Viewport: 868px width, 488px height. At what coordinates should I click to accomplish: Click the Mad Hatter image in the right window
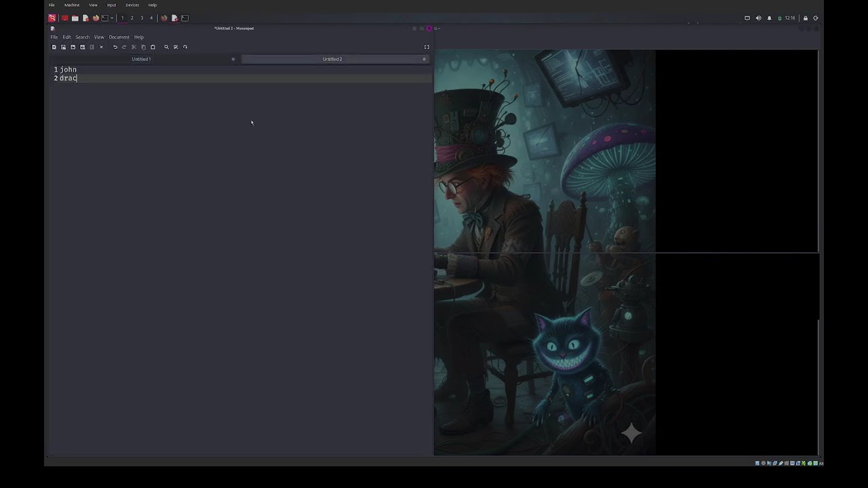coord(545,252)
